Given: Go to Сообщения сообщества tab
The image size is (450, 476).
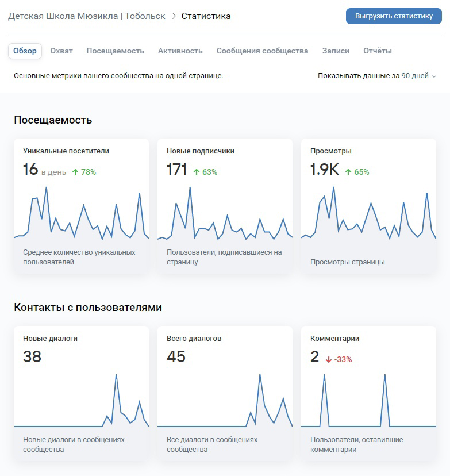Looking at the screenshot, I should (262, 51).
